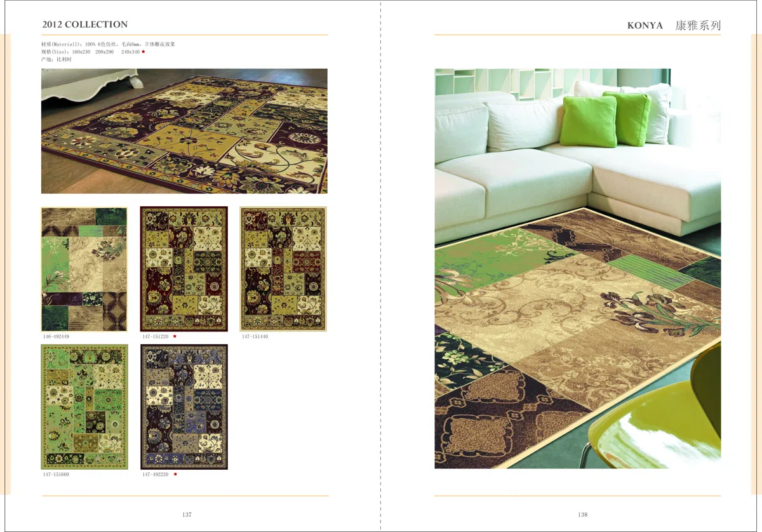
Task: Click the product code "147-151660"
Action: (56, 474)
